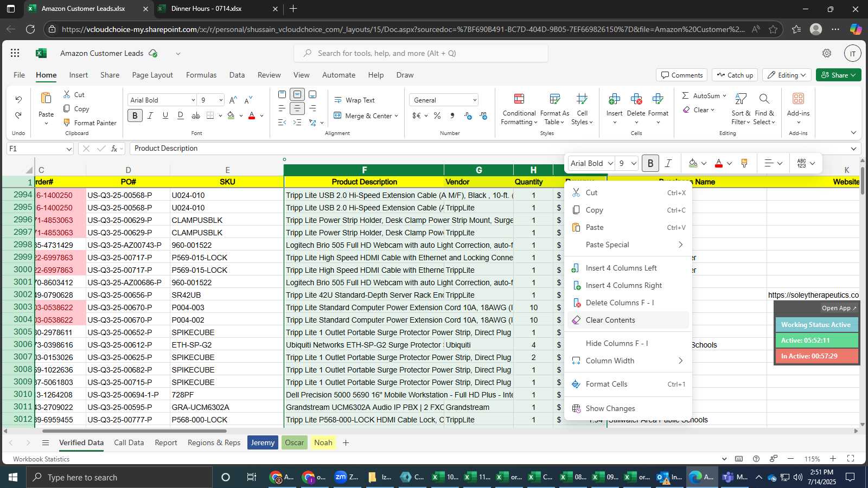
Task: Click the Search for tools box
Action: (421, 53)
